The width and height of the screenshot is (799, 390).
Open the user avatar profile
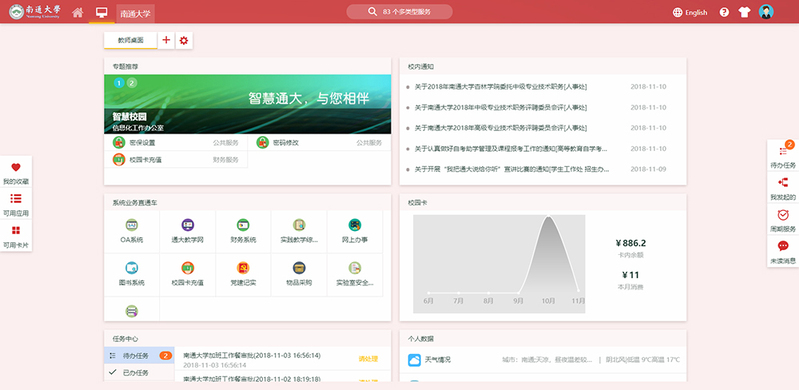click(x=766, y=12)
